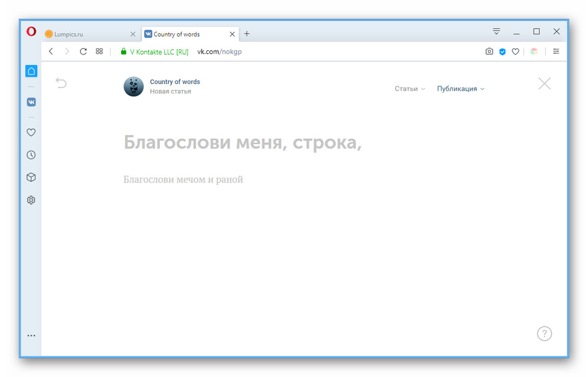Open the ad blocker shield icon
The height and width of the screenshot is (377, 588).
[503, 52]
